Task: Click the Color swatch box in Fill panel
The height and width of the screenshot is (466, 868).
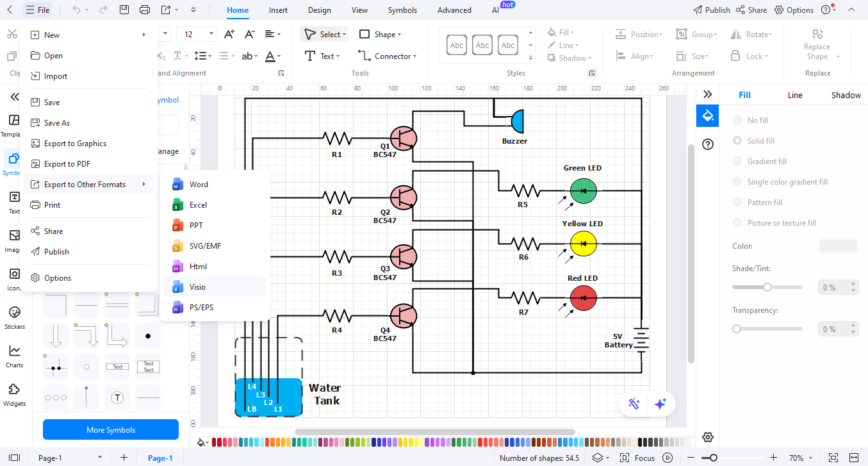Action: tap(838, 245)
